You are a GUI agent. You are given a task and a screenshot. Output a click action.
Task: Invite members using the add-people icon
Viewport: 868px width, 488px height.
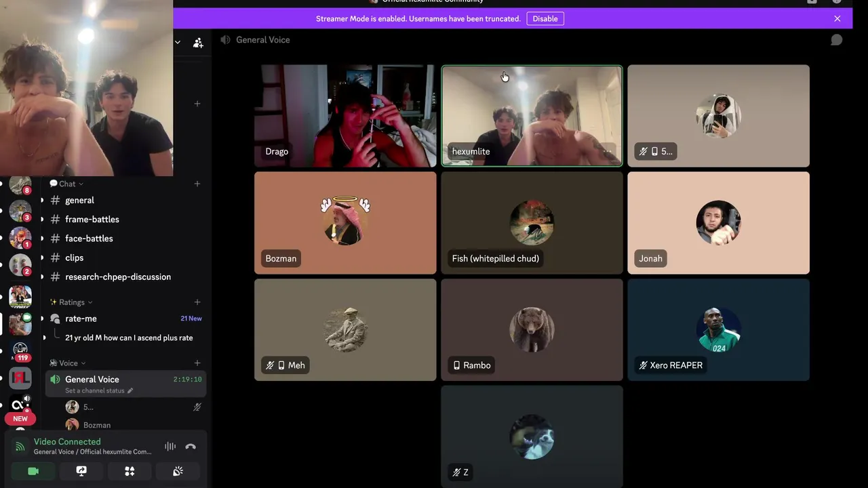pyautogui.click(x=198, y=43)
